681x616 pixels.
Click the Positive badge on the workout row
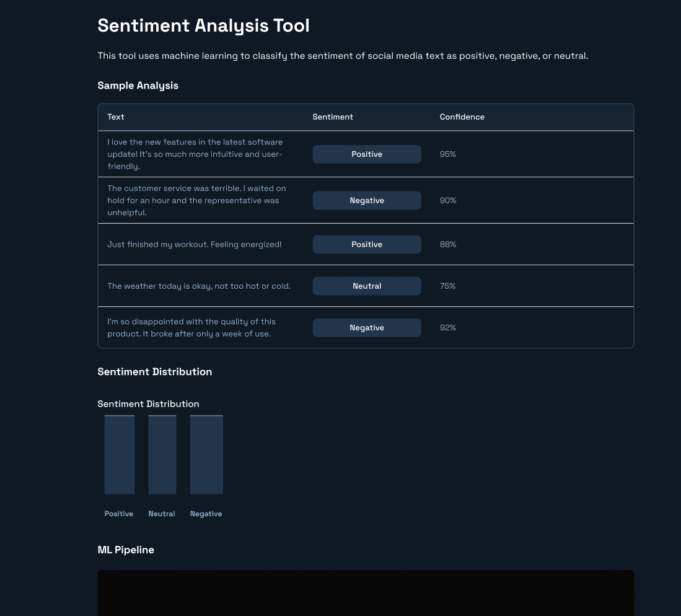click(x=367, y=244)
